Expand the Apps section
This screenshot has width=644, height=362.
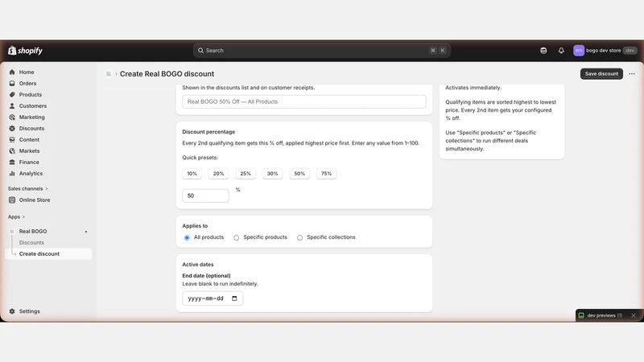click(x=16, y=216)
